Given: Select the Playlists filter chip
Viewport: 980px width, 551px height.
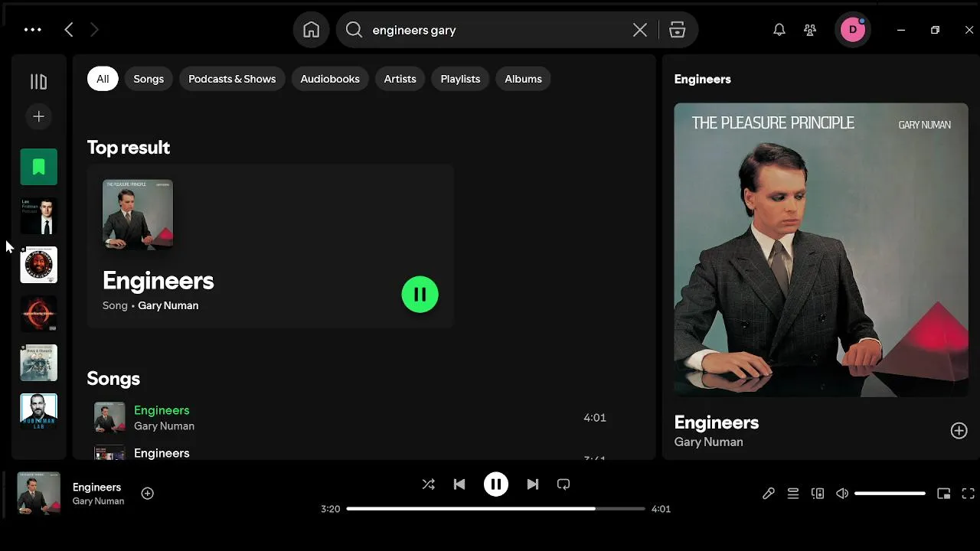Looking at the screenshot, I should point(460,79).
